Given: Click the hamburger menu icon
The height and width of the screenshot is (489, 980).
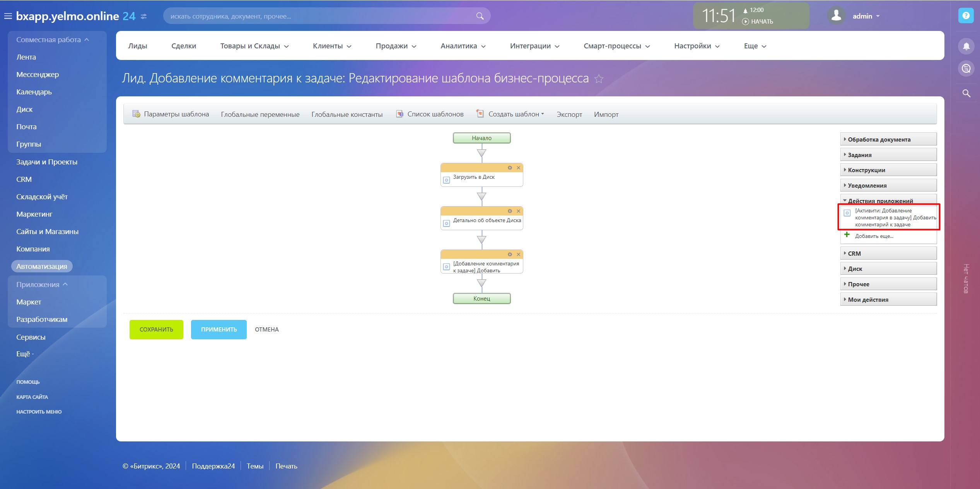Looking at the screenshot, I should coord(8,16).
